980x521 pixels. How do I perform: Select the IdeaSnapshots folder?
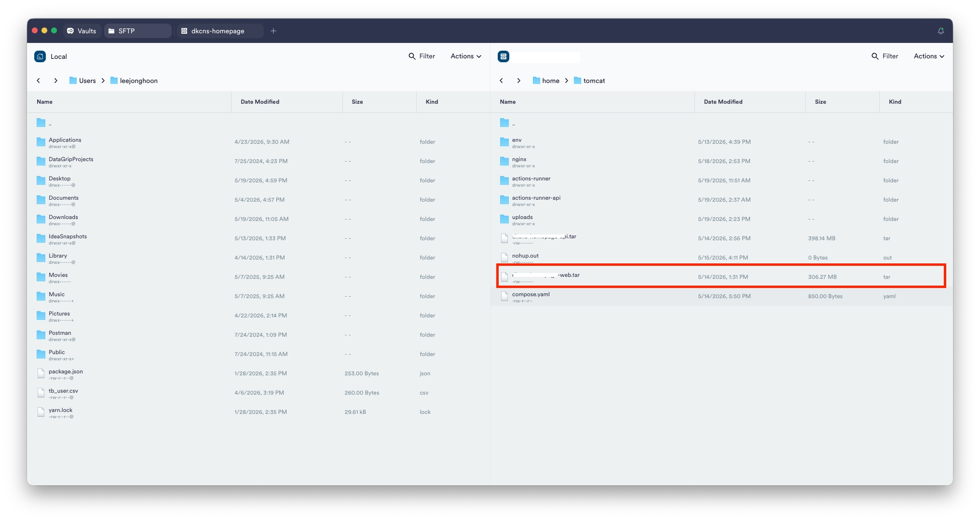pos(259,238)
